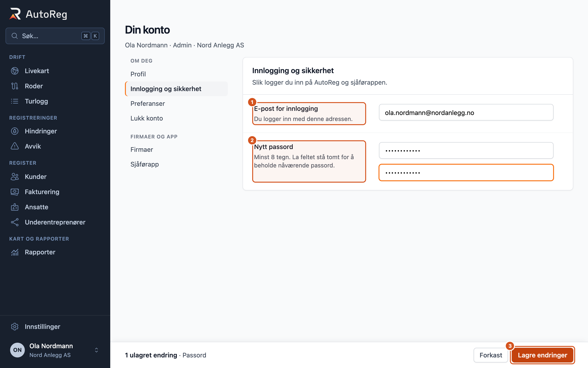Select the Profil tab
This screenshot has height=368, width=588.
pyautogui.click(x=176, y=74)
